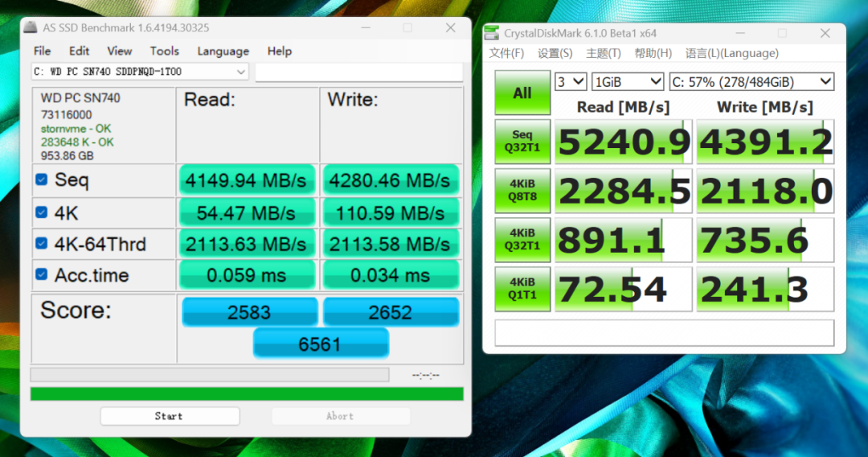Run the Seq Q32T1 test button

click(522, 142)
